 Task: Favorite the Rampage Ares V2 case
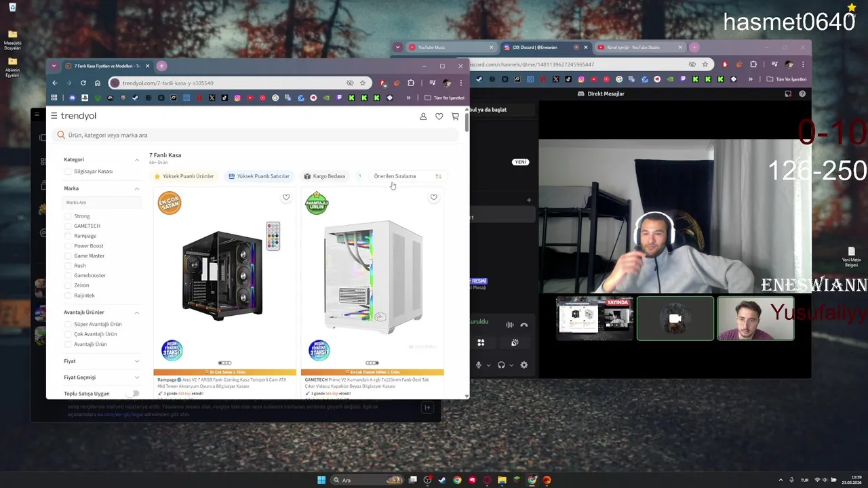tap(286, 197)
